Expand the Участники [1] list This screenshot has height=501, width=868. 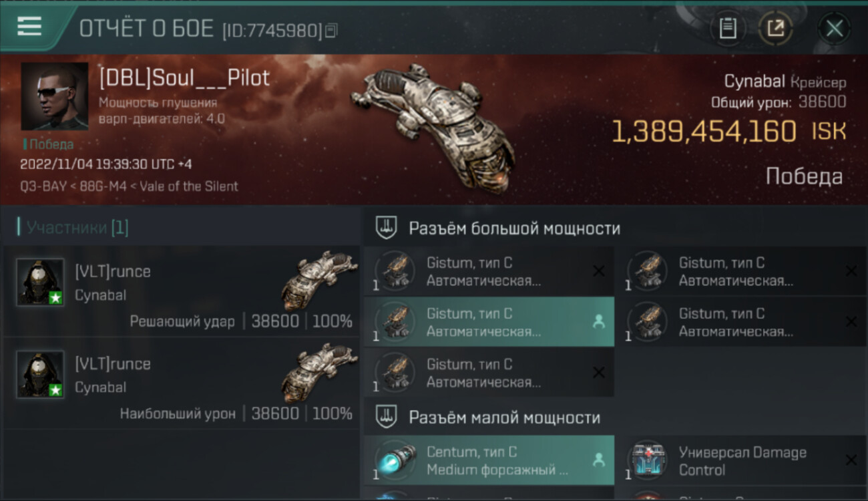[x=73, y=227]
